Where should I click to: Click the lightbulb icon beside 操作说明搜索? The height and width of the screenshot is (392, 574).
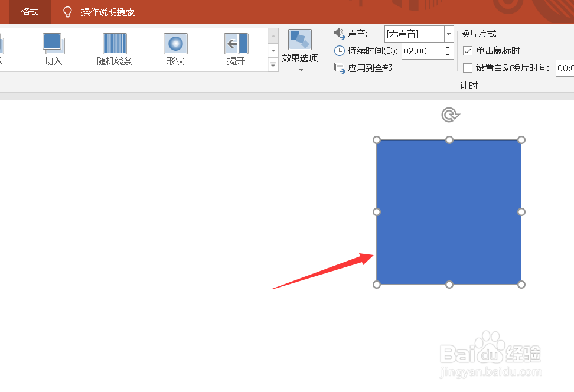pos(67,12)
